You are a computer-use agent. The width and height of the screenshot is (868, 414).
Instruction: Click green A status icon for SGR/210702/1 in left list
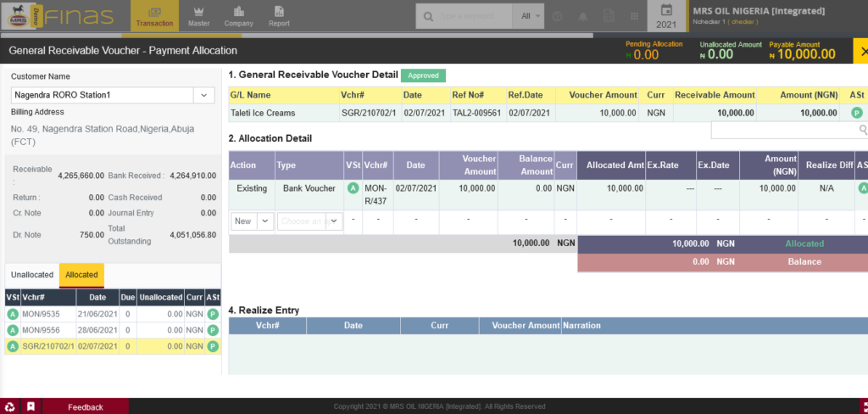(x=12, y=346)
